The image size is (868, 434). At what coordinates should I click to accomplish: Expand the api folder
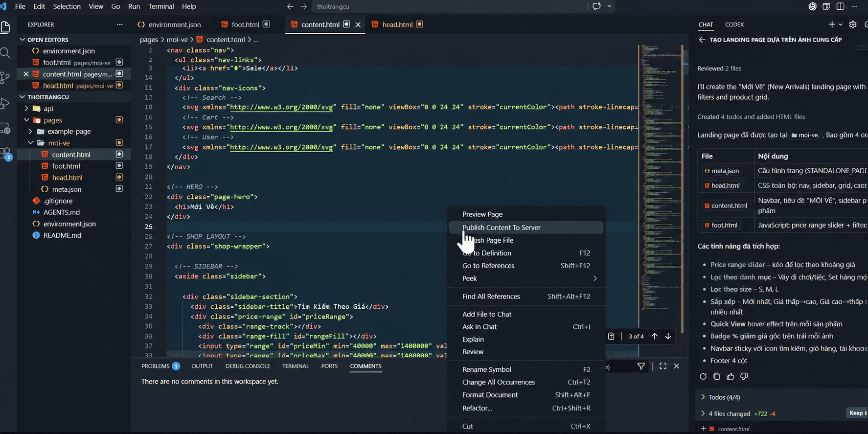click(26, 109)
